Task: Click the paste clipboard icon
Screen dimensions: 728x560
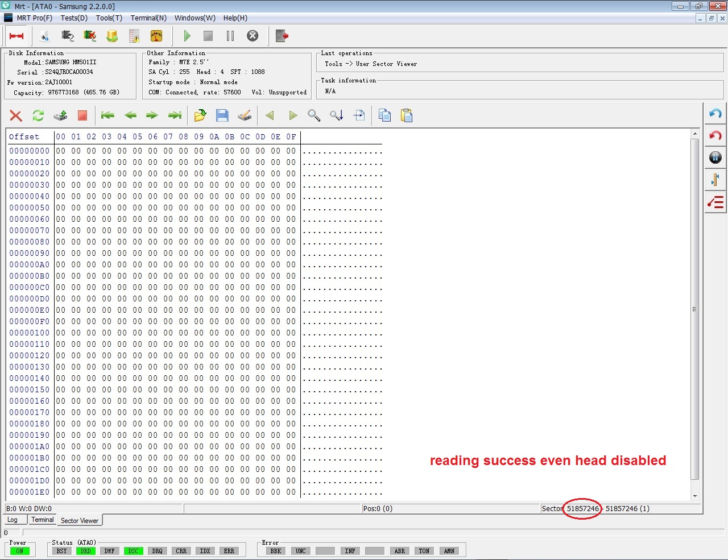Action: point(407,116)
